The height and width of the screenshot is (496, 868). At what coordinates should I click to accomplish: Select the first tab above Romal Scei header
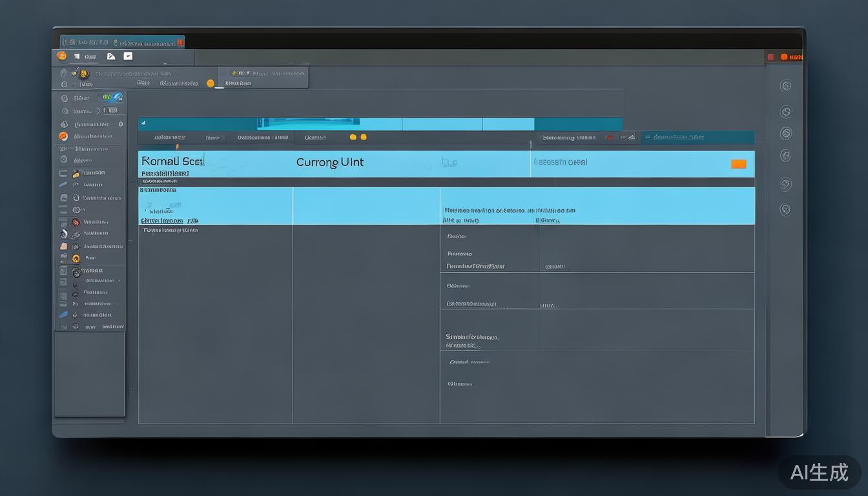click(169, 138)
